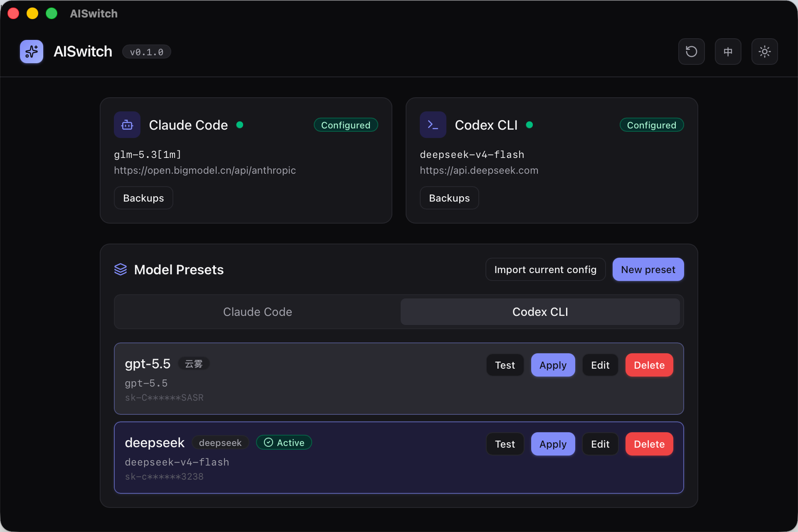Edit the deepseek preset
The height and width of the screenshot is (532, 798).
click(600, 444)
